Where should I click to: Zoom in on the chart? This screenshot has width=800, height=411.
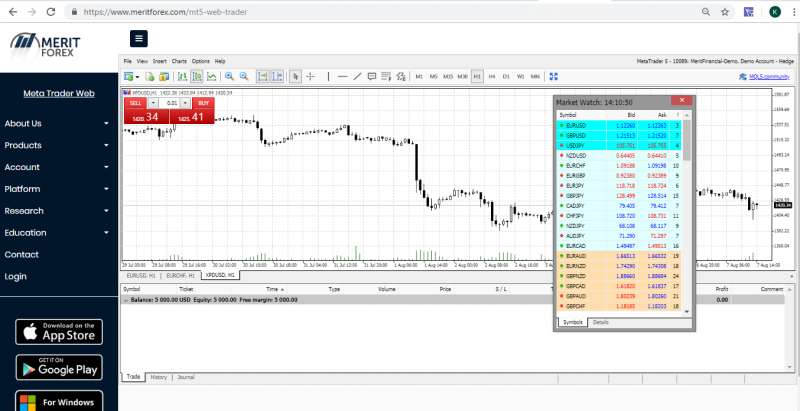230,76
